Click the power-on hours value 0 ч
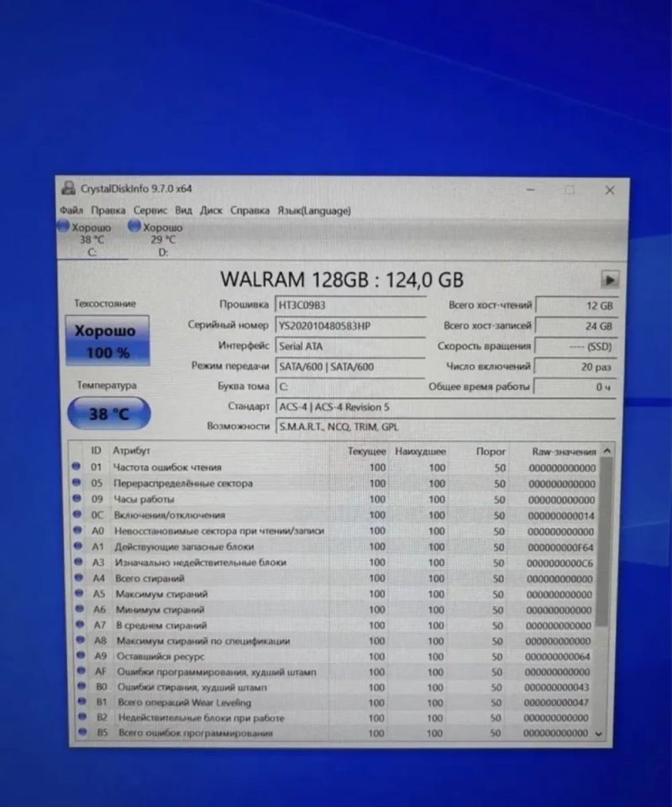Viewport: 672px width, 807px height. [575, 387]
